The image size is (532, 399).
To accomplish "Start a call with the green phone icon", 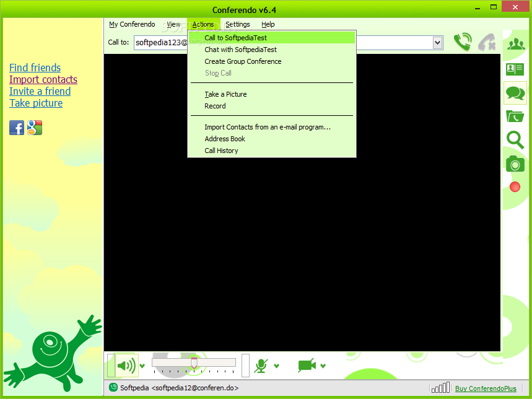I will (x=463, y=42).
